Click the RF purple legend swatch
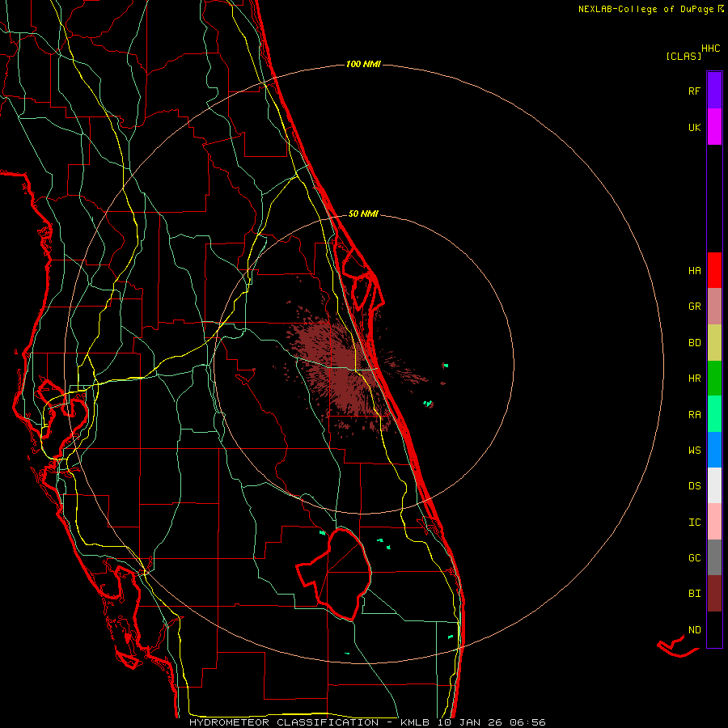This screenshot has height=728, width=728. [x=714, y=91]
